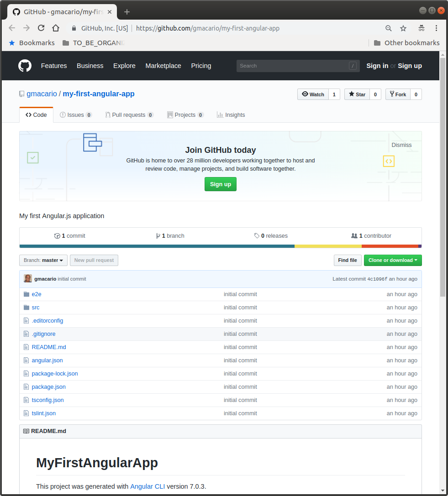448x496 pixels.
Task: Open the Other bookmarks folder
Action: [406, 43]
